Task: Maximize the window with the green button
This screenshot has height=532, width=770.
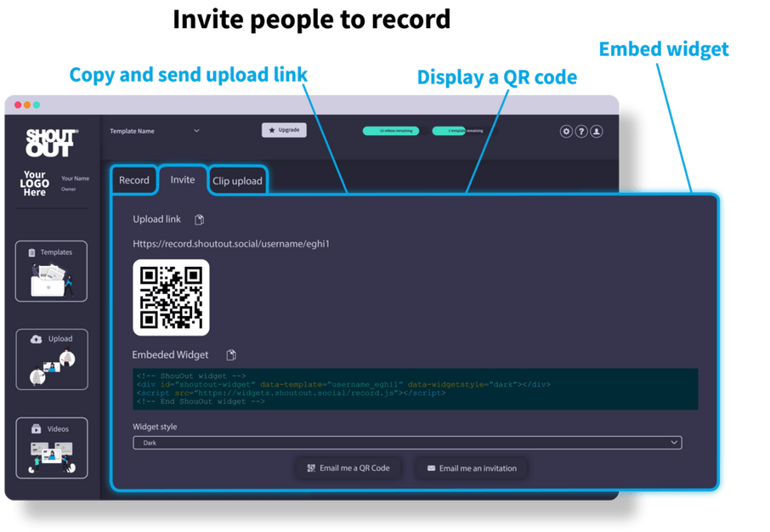Action: [37, 105]
